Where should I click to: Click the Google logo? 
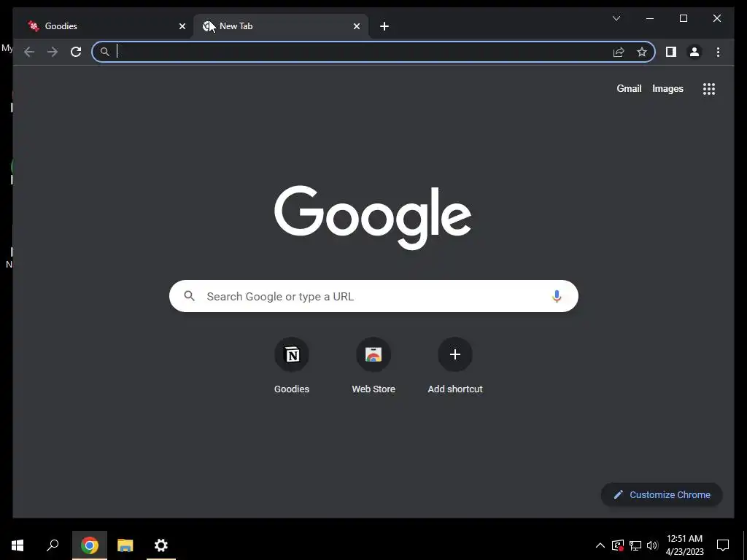[373, 217]
